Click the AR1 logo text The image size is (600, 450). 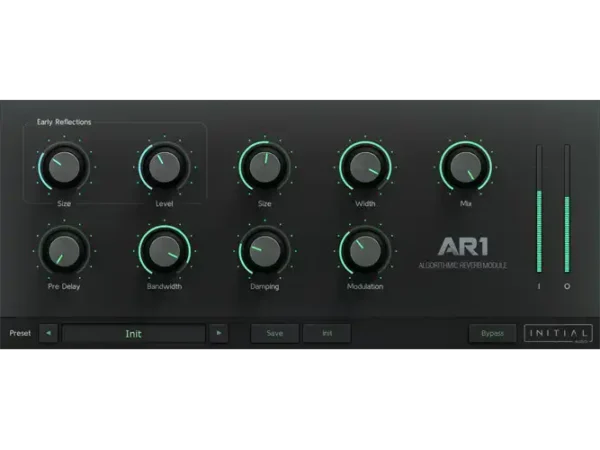tap(463, 246)
